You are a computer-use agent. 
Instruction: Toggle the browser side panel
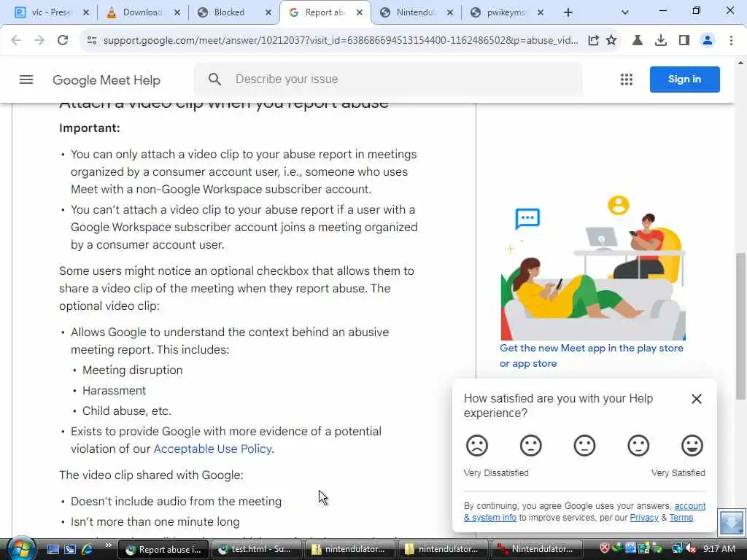pyautogui.click(x=684, y=41)
